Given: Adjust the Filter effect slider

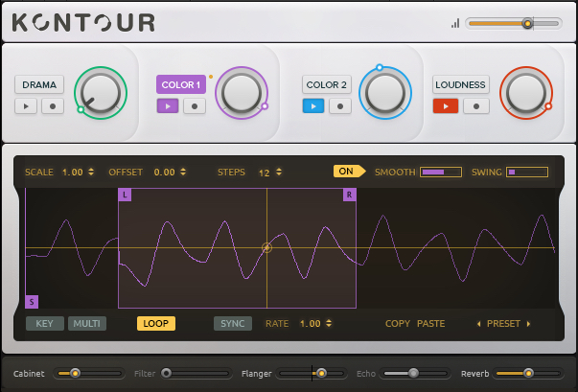Looking at the screenshot, I should 197,373.
